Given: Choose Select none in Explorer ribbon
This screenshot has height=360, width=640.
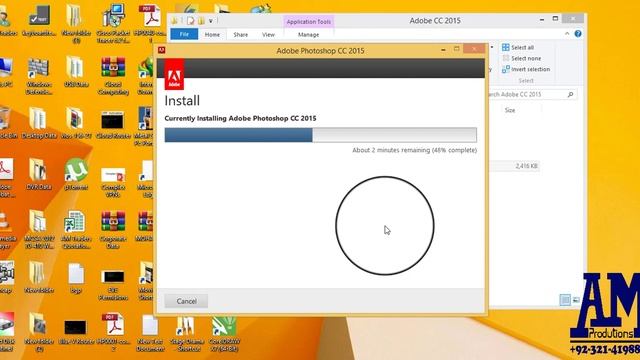Looking at the screenshot, I should [x=522, y=58].
